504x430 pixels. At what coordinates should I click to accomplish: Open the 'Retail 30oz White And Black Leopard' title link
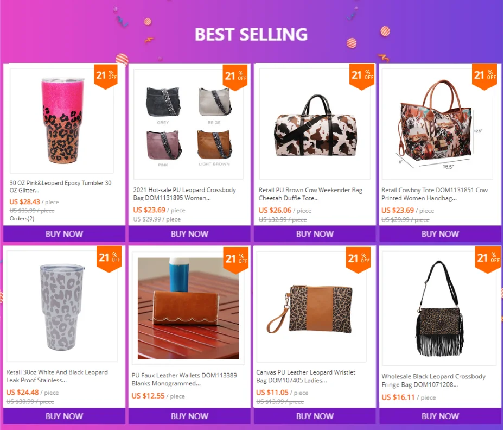pos(57,376)
